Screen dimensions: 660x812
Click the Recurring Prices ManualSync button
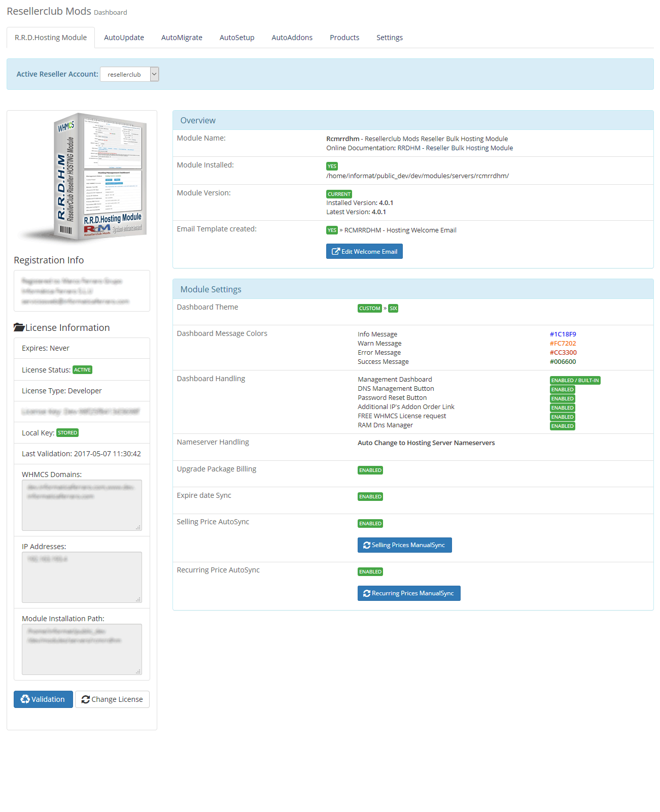coord(409,593)
